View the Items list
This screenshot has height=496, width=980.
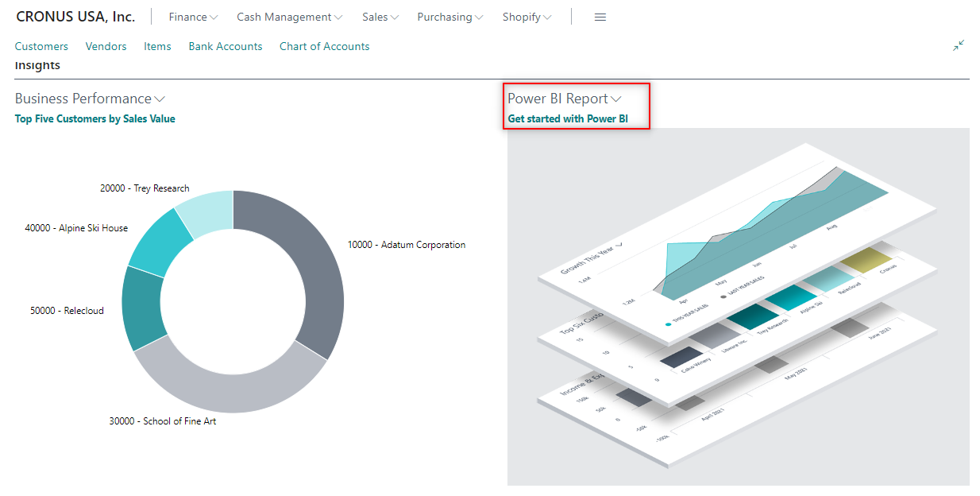point(156,46)
